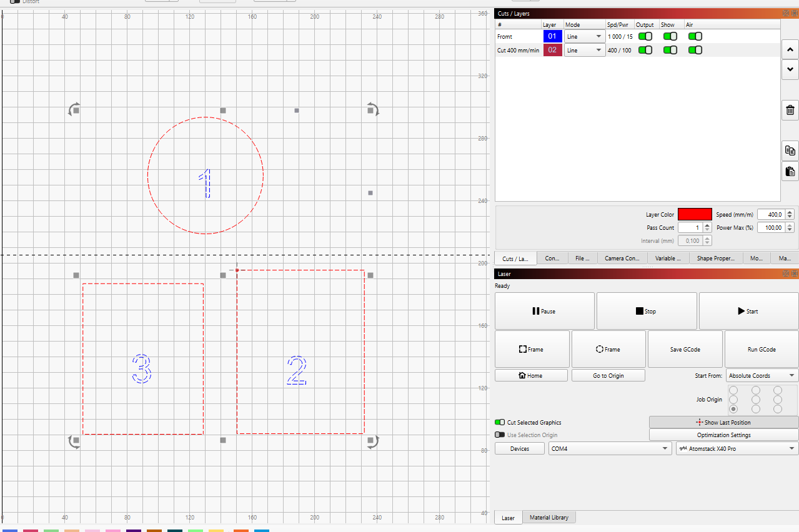Float the Laser panel window
This screenshot has width=799, height=532.
pos(787,273)
